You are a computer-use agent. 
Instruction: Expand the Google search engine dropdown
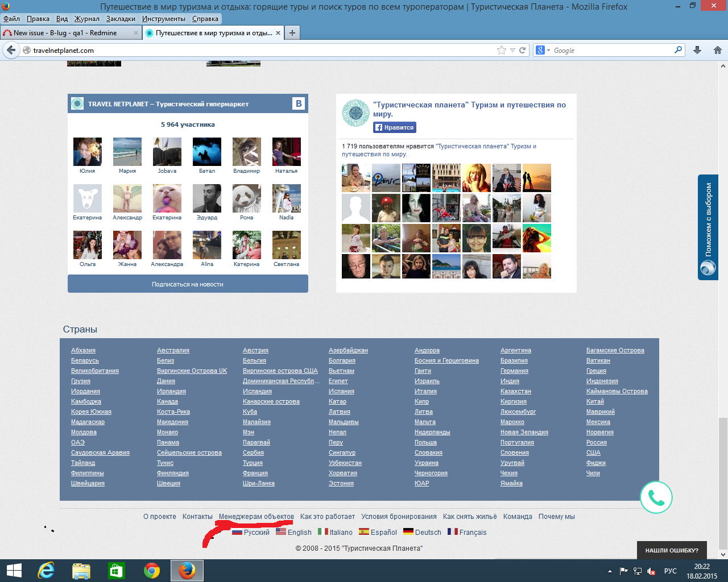(543, 50)
